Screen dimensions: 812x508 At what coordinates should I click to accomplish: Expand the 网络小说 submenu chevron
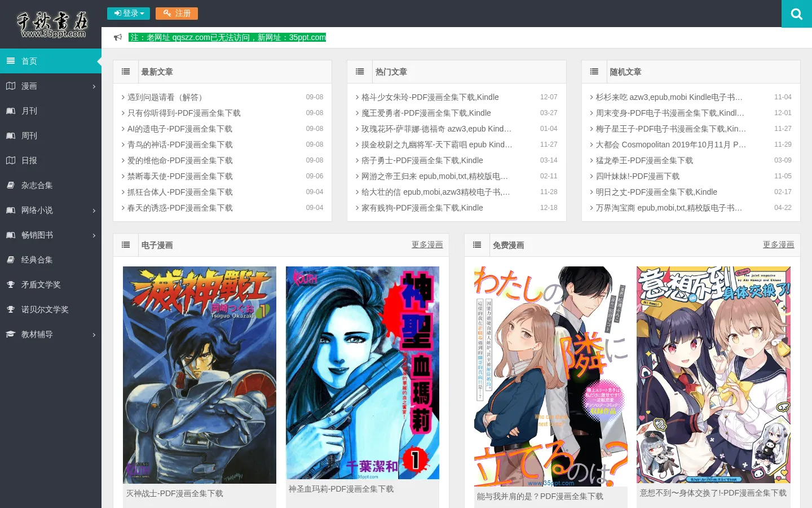94,211
